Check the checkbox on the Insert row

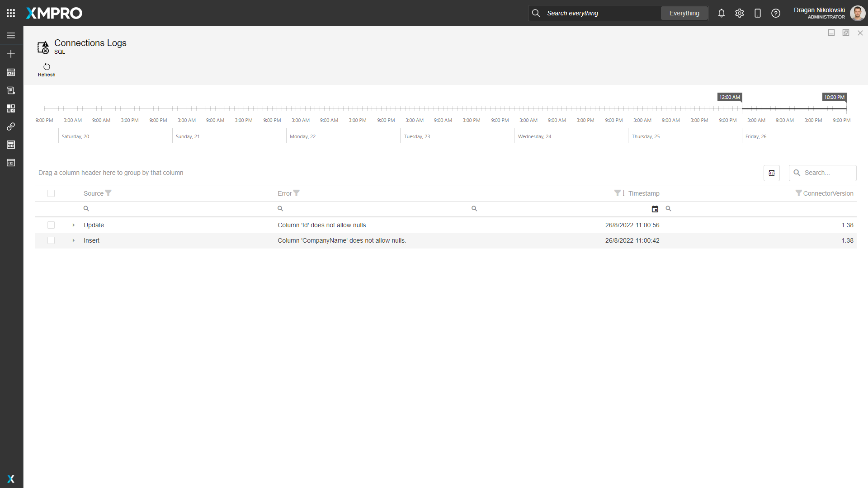click(x=51, y=240)
